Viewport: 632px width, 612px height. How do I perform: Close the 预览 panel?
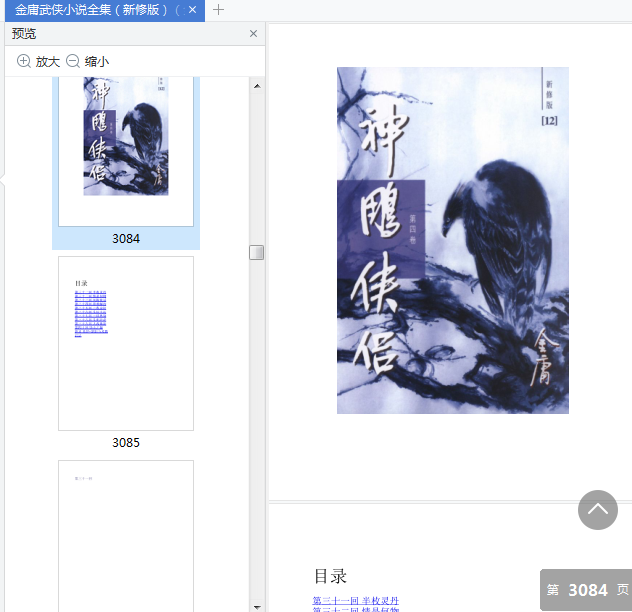point(253,33)
